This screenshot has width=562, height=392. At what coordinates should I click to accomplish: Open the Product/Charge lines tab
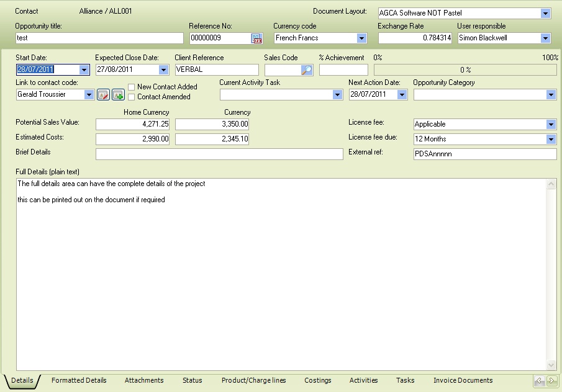253,380
